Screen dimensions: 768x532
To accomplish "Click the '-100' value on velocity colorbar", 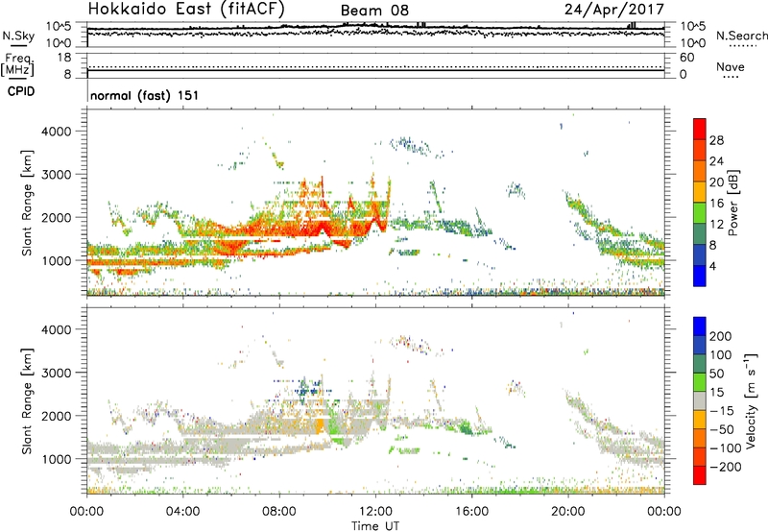I will 726,448.
